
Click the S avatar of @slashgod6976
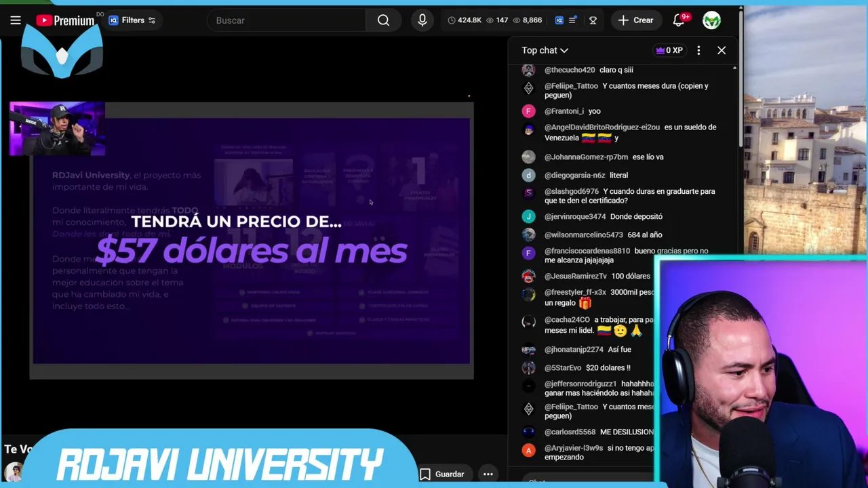point(528,193)
